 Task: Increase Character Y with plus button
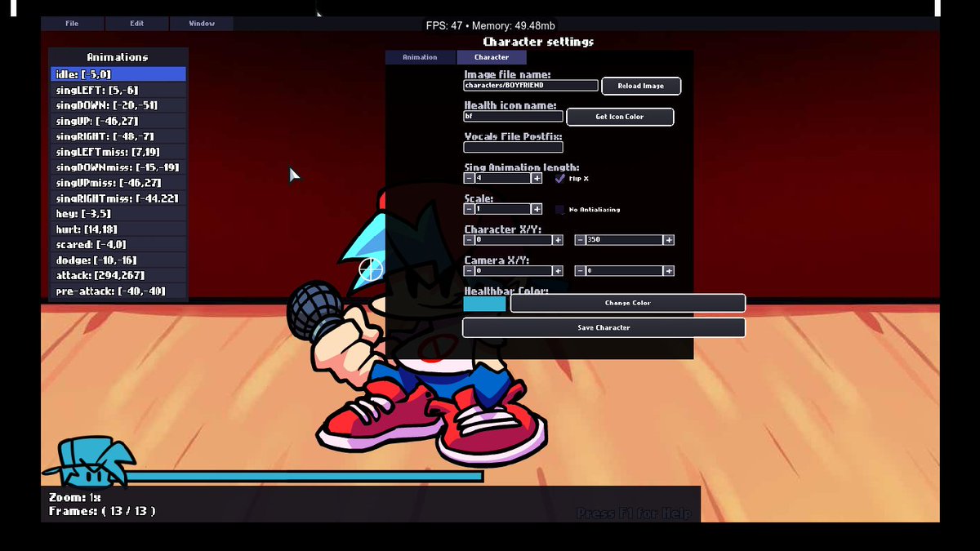tap(669, 240)
